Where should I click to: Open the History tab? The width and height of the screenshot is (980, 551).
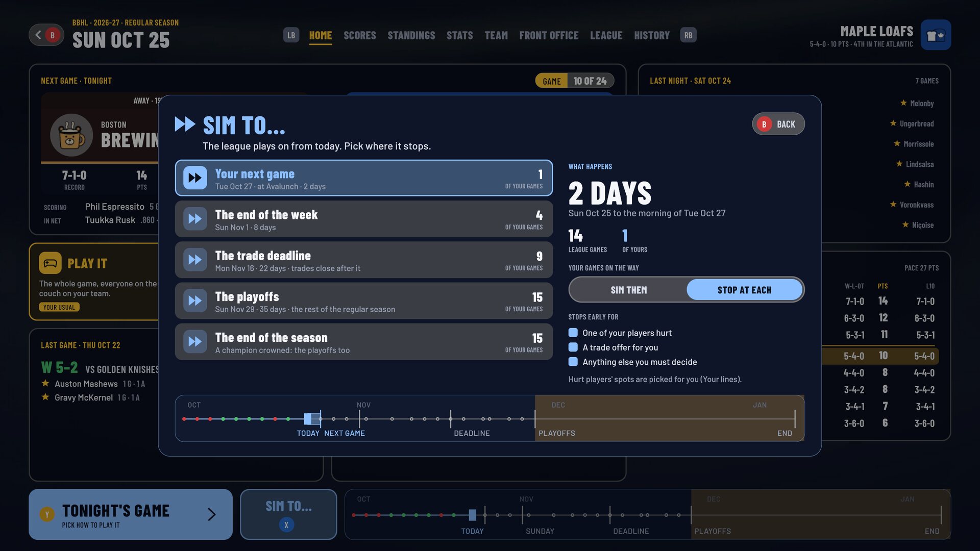[652, 35]
